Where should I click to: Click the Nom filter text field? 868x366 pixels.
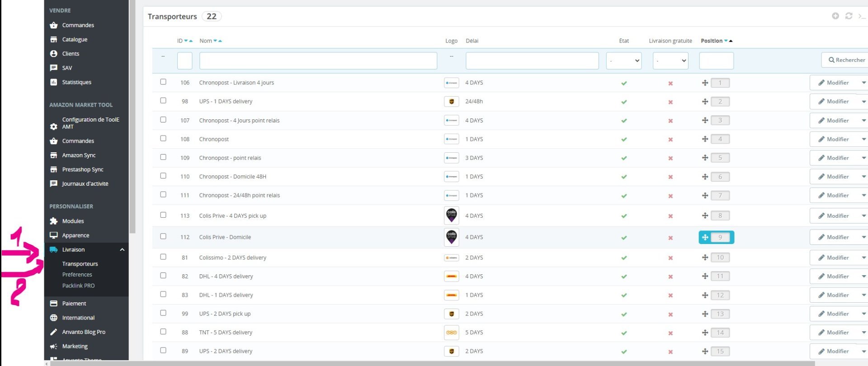318,61
